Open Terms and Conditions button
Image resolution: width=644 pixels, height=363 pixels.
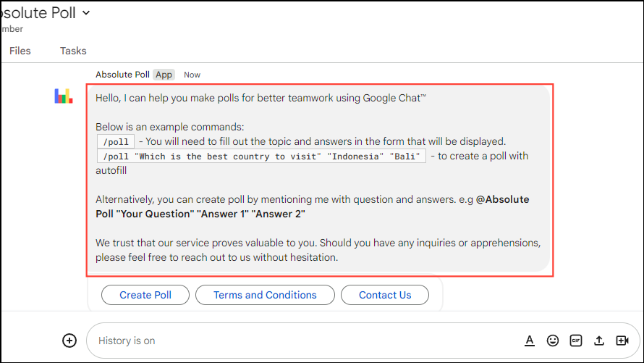pyautogui.click(x=265, y=295)
